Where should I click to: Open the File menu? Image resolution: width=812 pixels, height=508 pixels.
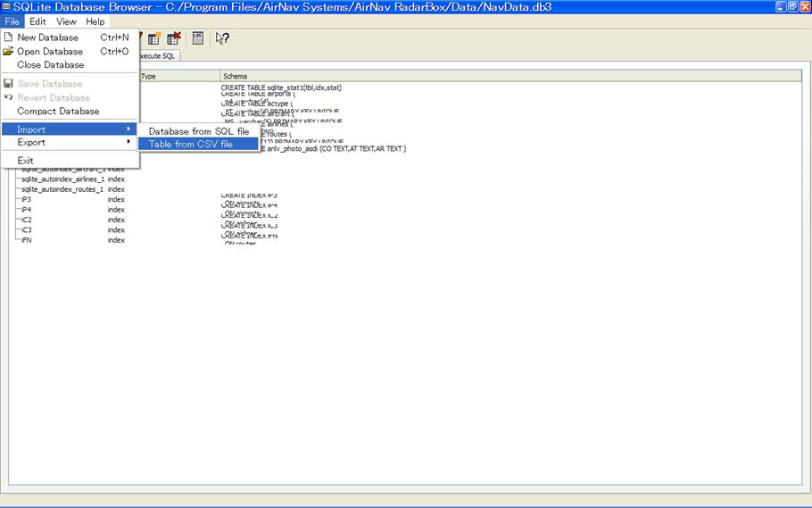tap(12, 21)
